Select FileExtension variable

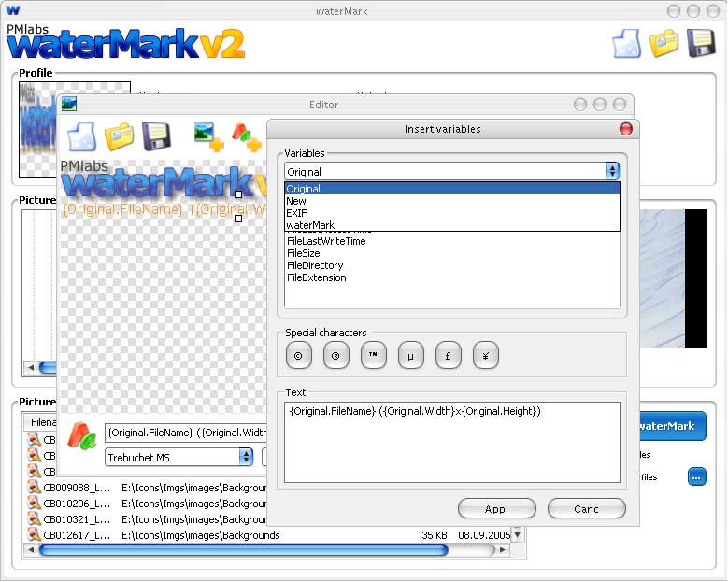pos(316,277)
